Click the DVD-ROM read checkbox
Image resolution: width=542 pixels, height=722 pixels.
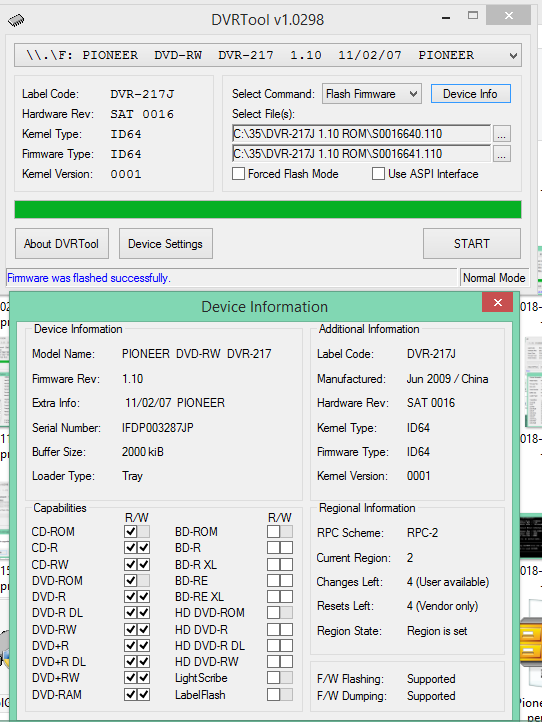131,581
